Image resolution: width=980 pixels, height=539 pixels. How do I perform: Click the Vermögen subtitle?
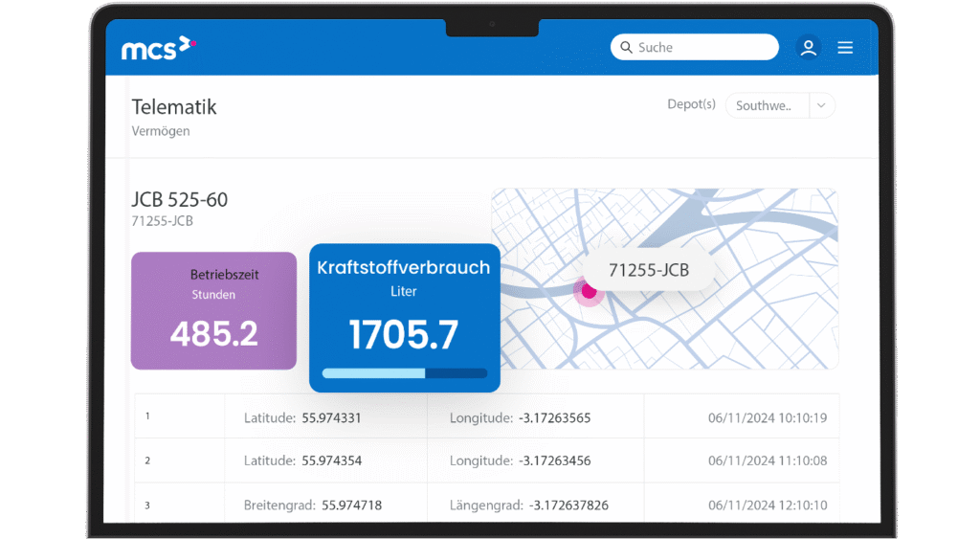(161, 131)
